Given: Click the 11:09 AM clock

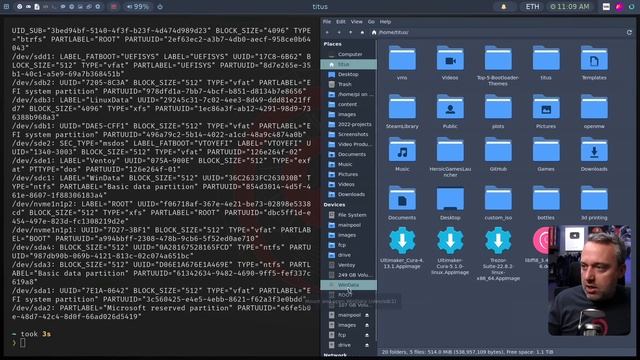Looking at the screenshot, I should (569, 7).
